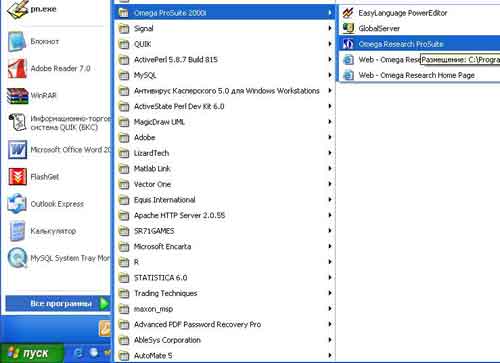Open Equis International menu entry
The width and height of the screenshot is (500, 363).
225,200
